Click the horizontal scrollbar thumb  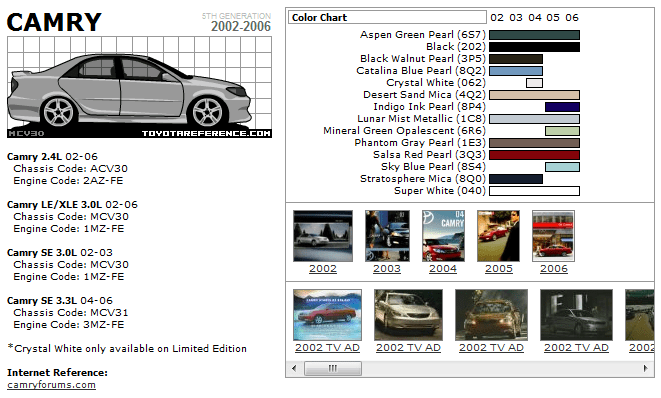coord(333,368)
